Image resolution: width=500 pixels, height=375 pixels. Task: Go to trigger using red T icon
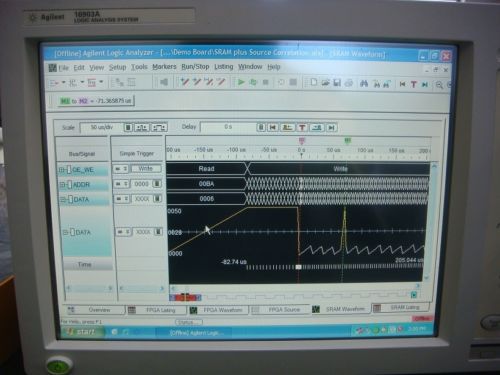tap(414, 84)
